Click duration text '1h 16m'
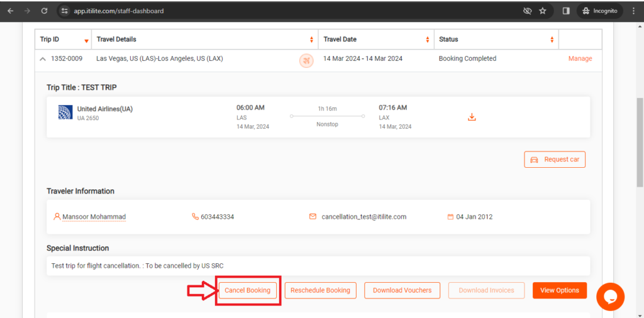Image resolution: width=644 pixels, height=318 pixels. point(327,109)
